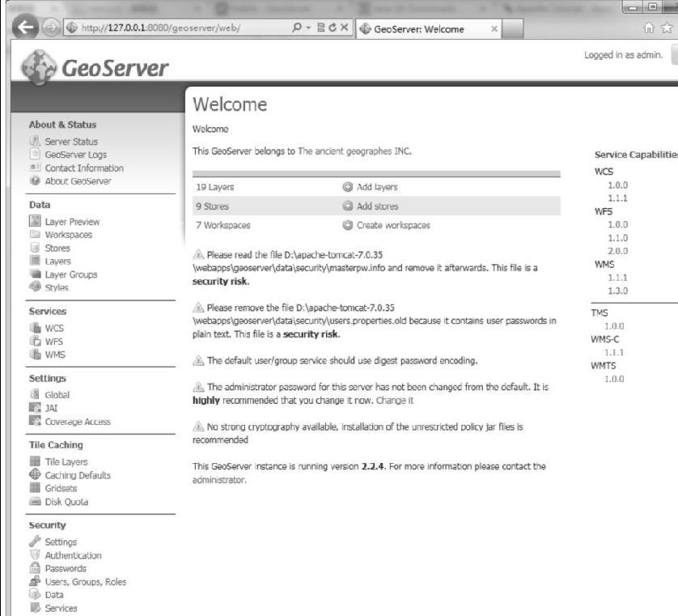Click the Caching Defaults globe icon
The image size is (678, 616).
[x=35, y=474]
